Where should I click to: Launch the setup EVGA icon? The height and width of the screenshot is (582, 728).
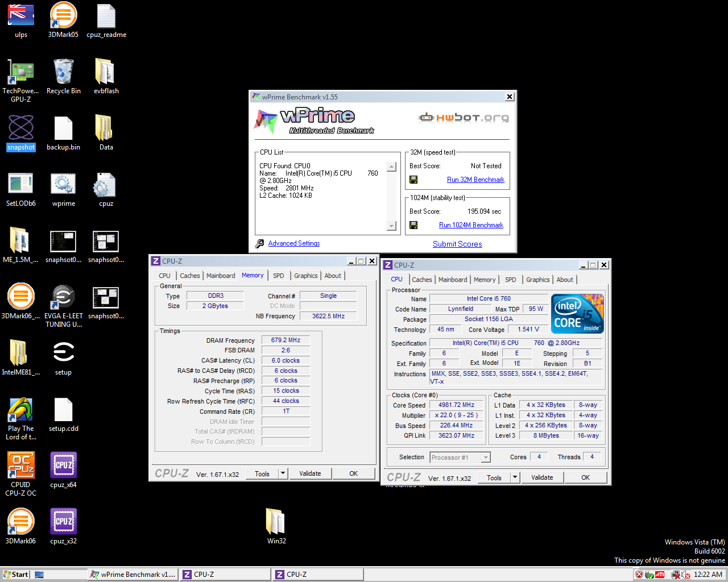63,358
